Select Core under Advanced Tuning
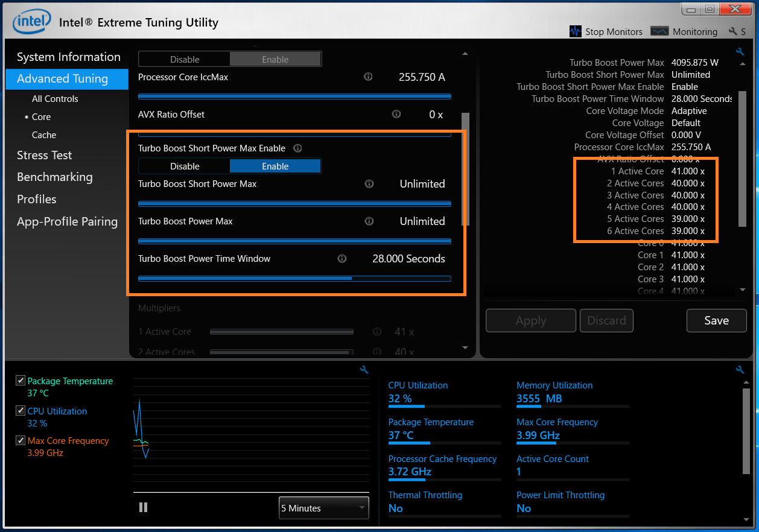759x532 pixels. 41,116
